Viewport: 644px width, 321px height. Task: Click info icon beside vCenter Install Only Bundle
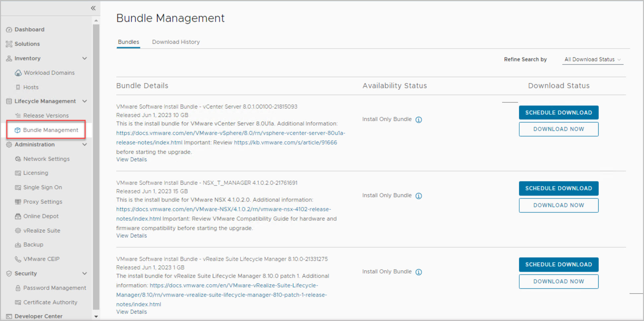tap(419, 120)
